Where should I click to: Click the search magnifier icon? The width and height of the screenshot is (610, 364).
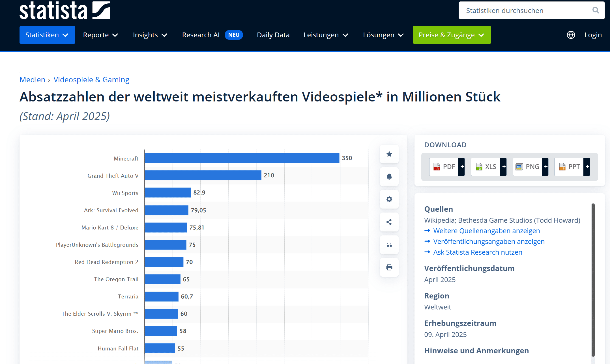pyautogui.click(x=596, y=10)
